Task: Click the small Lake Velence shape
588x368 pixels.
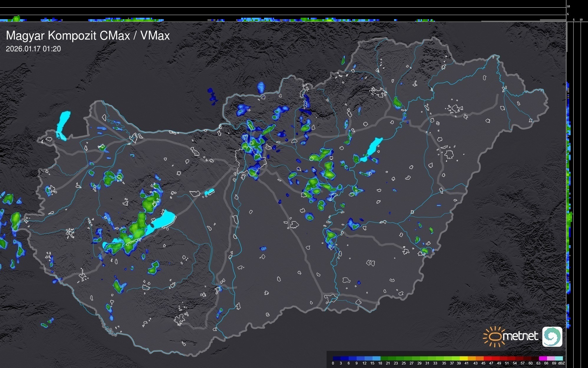Action: click(x=209, y=192)
